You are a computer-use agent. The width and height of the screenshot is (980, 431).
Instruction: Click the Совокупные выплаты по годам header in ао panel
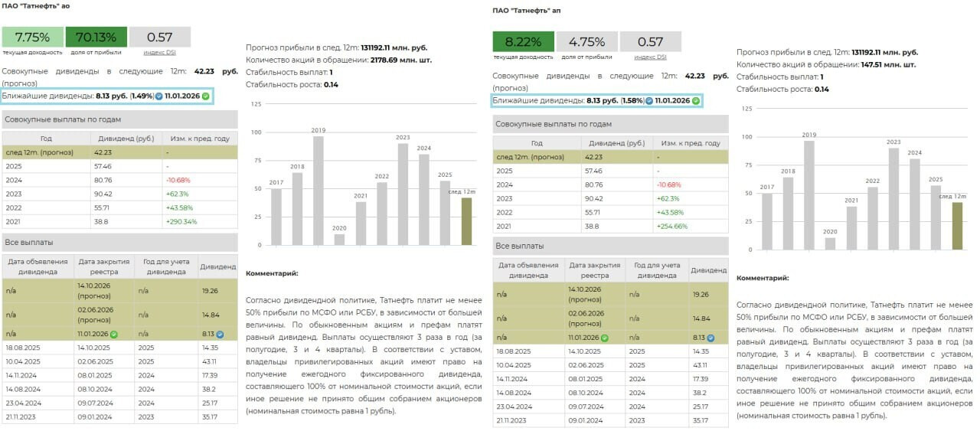point(119,119)
